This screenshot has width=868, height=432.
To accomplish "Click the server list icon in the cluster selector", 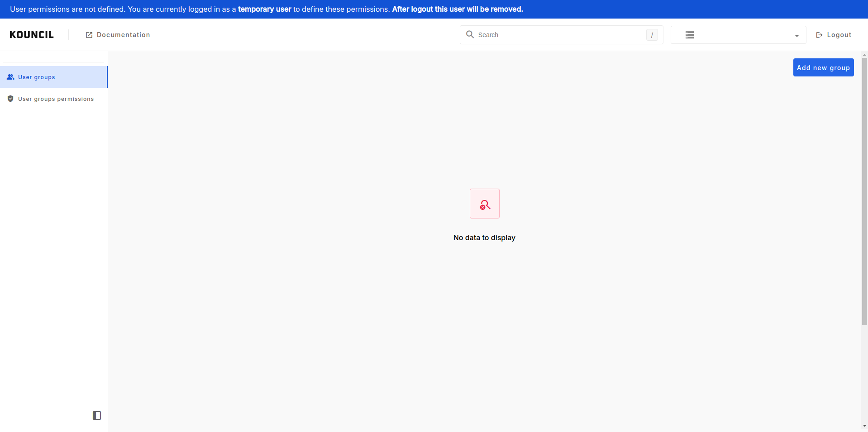I will 689,35.
